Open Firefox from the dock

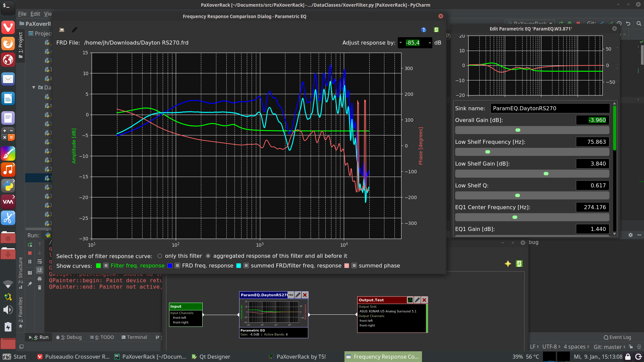coord(8,44)
